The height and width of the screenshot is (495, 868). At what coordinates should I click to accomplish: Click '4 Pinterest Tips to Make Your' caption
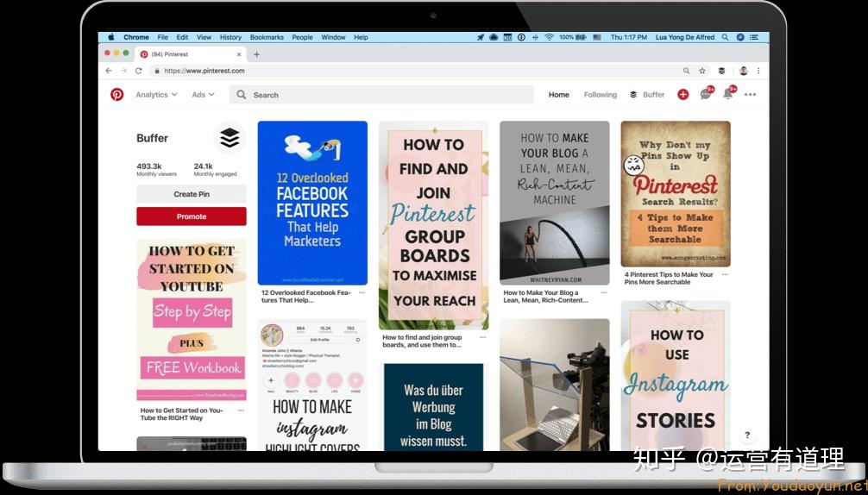pyautogui.click(x=669, y=274)
